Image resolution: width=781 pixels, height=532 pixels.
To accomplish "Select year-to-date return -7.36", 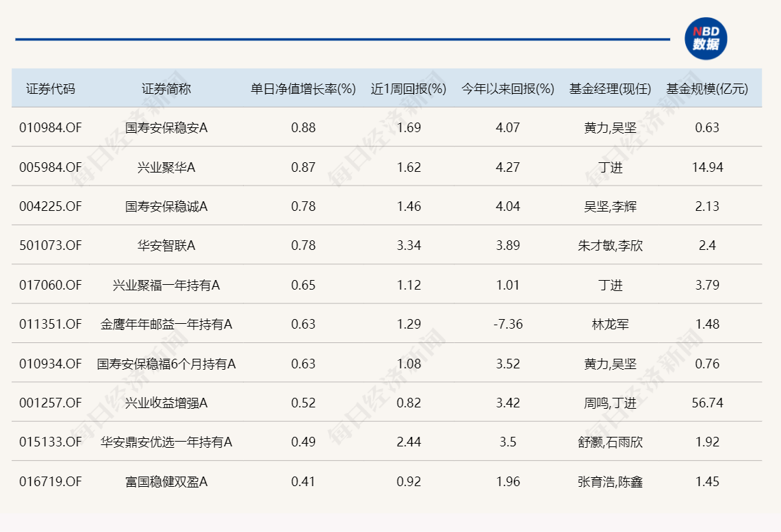I will [x=508, y=324].
